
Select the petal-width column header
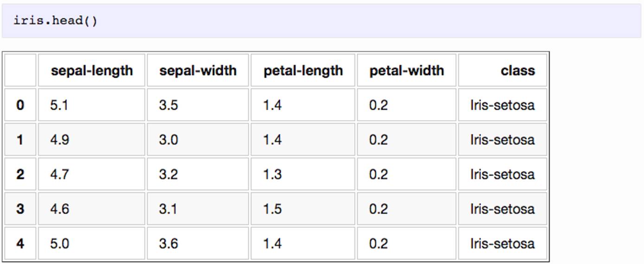(x=406, y=71)
